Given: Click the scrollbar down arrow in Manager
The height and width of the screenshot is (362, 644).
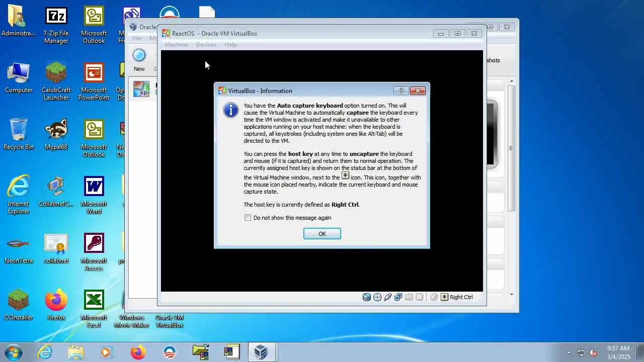Looking at the screenshot, I should click(x=512, y=295).
